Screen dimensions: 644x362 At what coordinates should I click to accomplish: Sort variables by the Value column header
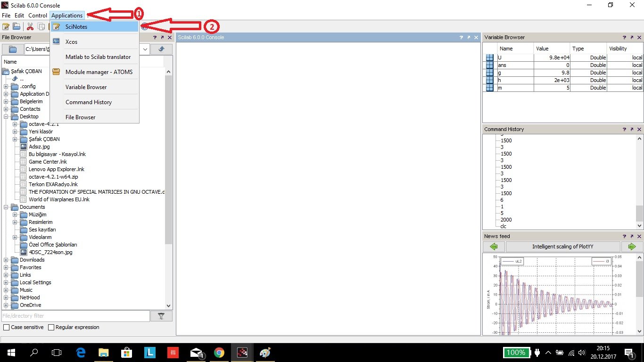[x=552, y=49]
